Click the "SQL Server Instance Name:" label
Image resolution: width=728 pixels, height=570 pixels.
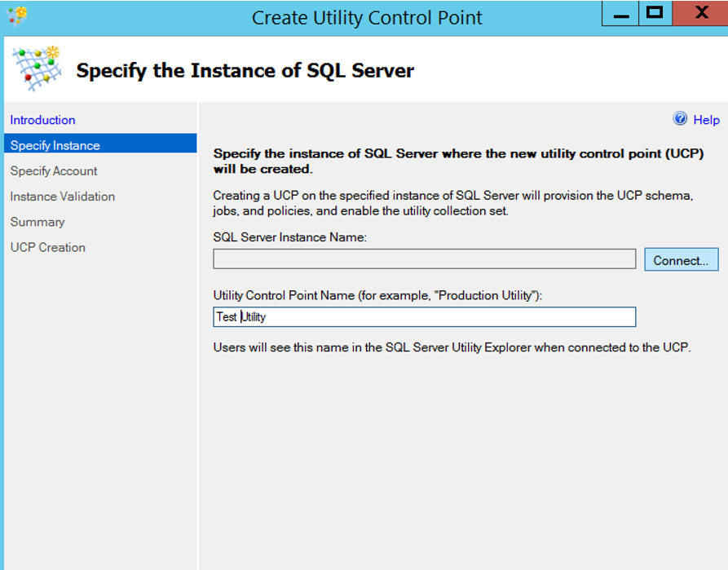coord(290,237)
